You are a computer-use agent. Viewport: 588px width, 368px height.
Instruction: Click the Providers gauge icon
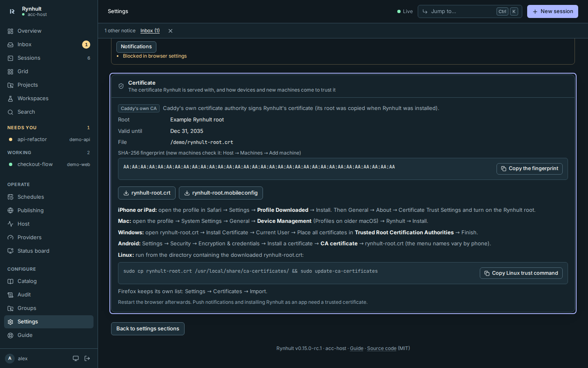click(x=11, y=238)
